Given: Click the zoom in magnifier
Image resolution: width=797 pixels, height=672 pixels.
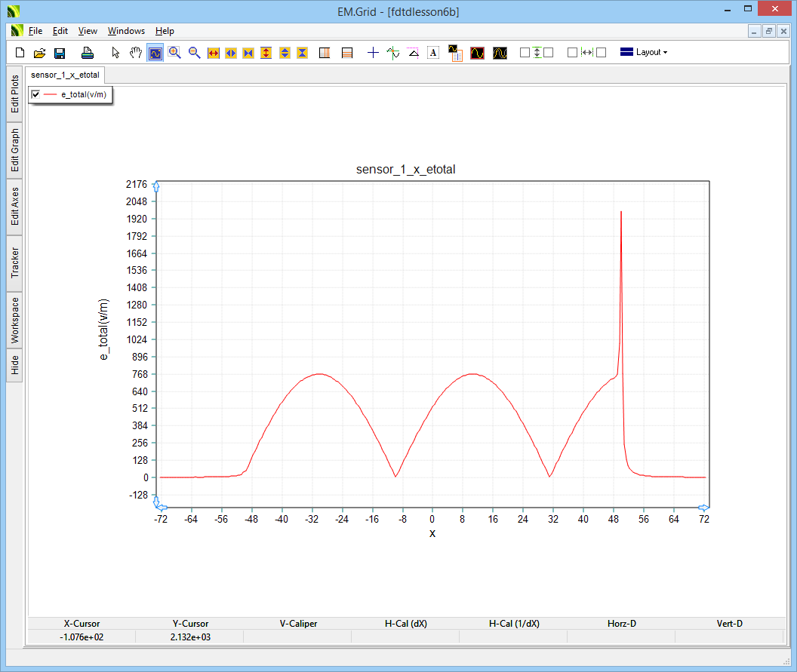Looking at the screenshot, I should pos(175,53).
